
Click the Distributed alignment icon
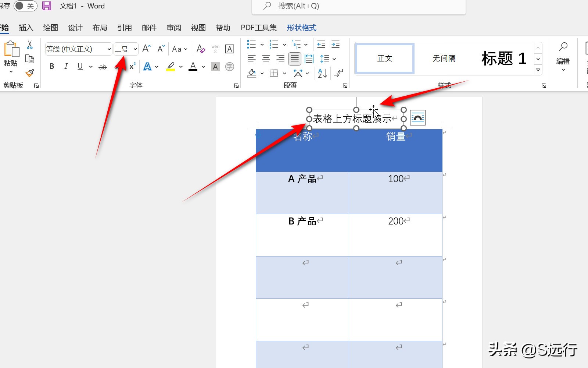(x=309, y=59)
